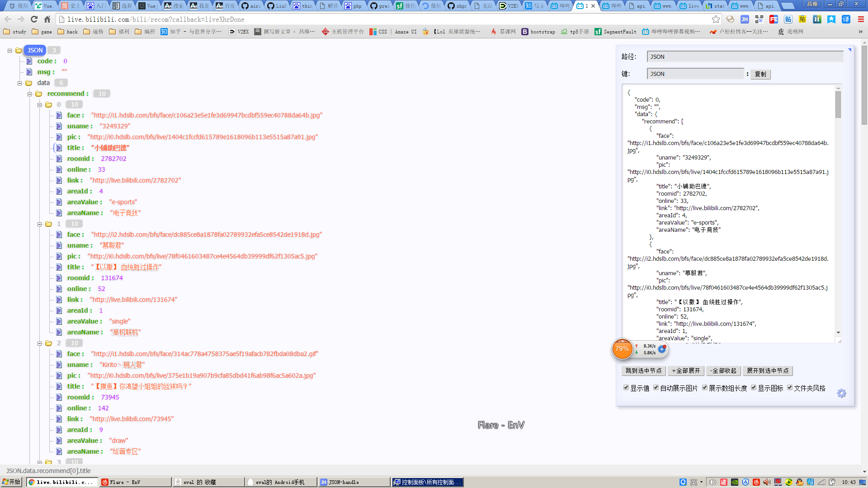Viewport: 868px width, 488px height.
Task: Disable the 文件夹风格 checkbox
Action: tap(790, 388)
